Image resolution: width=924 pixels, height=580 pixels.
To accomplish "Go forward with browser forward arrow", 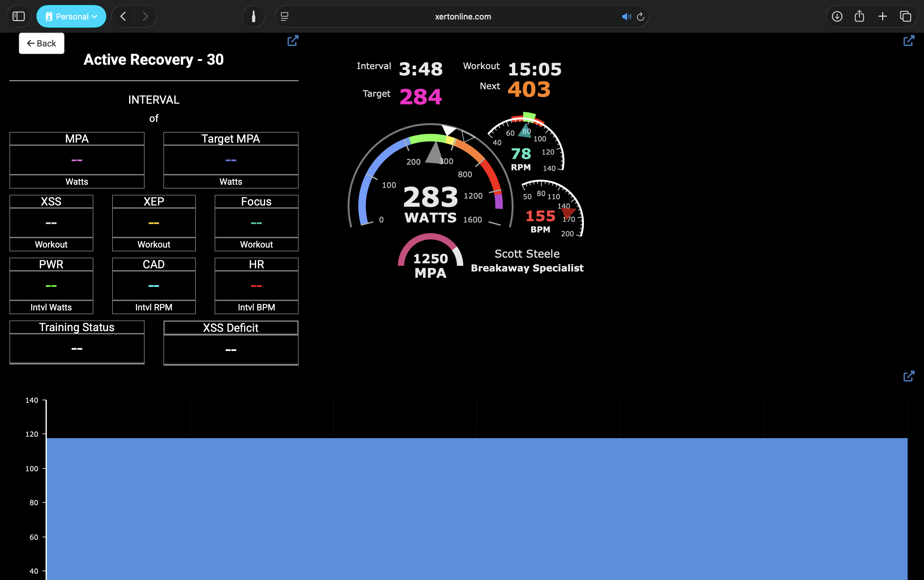I will (145, 16).
